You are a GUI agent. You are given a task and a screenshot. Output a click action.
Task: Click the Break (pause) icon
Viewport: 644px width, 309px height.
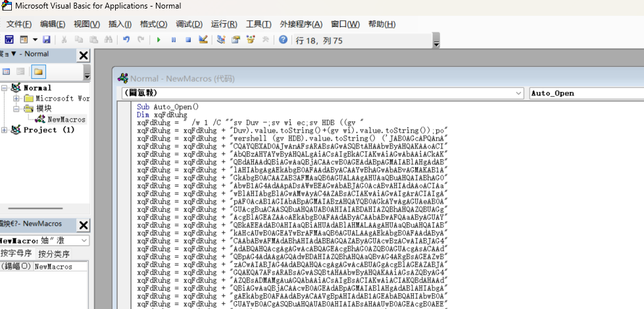point(173,40)
